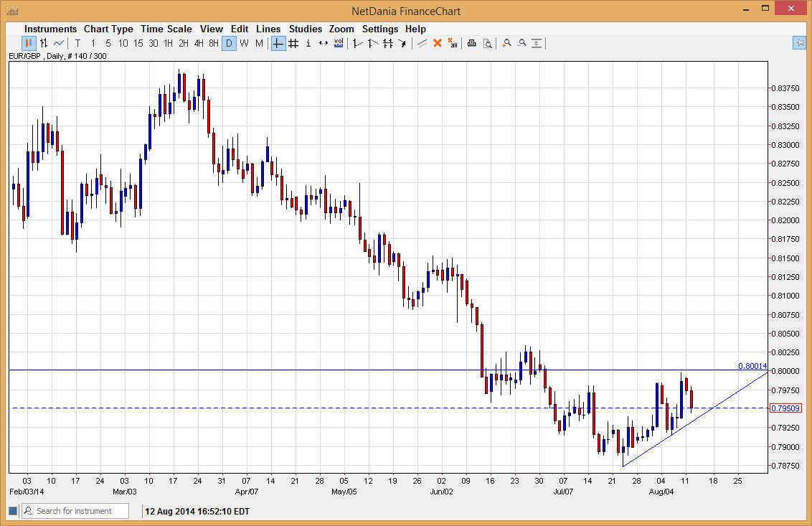This screenshot has height=526, width=812.
Task: Open the Lines menu
Action: click(268, 29)
